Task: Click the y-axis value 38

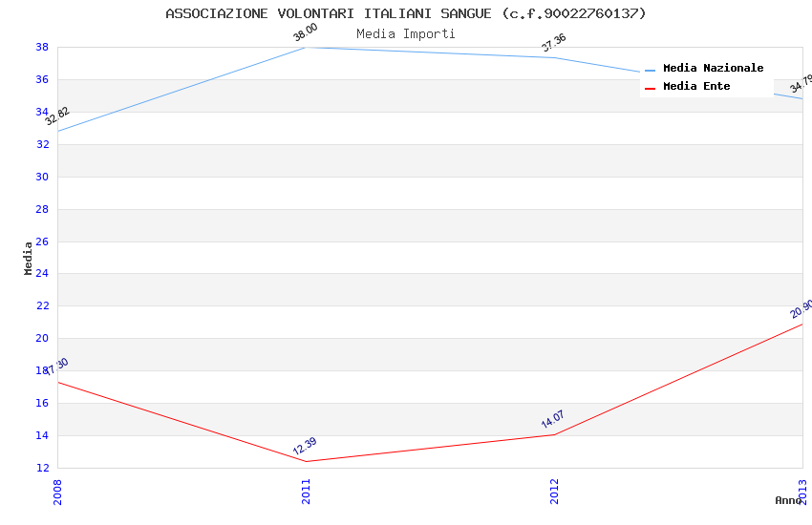Action: [42, 47]
